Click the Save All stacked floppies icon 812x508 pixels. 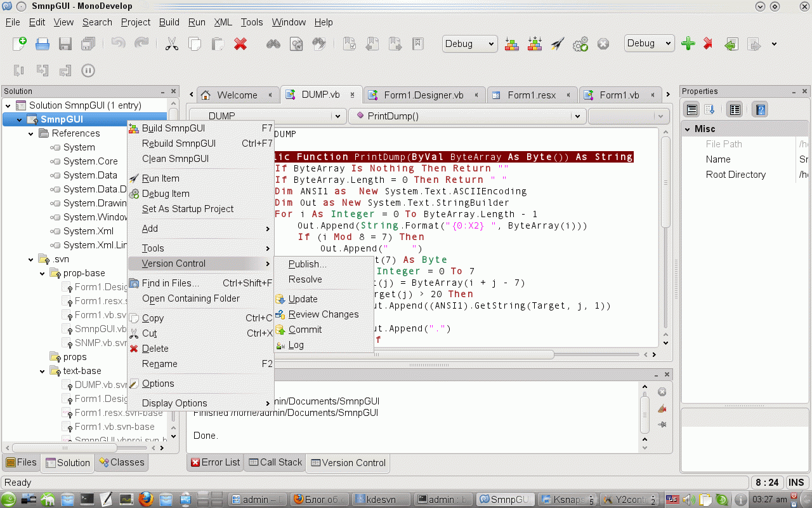[x=88, y=44]
